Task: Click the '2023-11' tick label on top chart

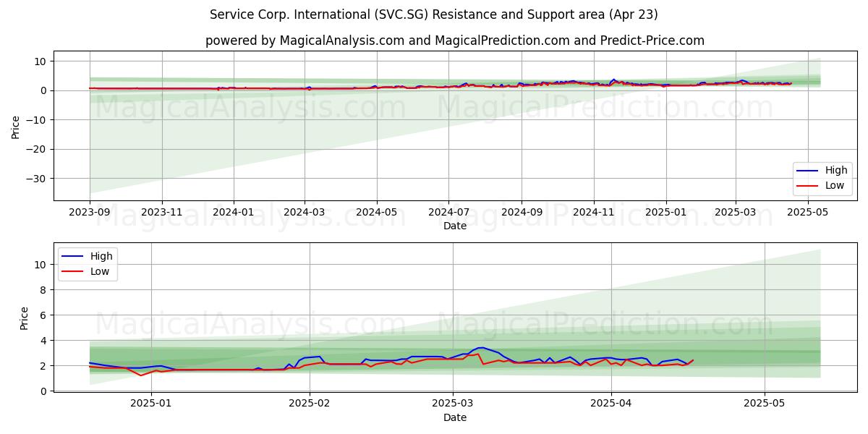Action: click(161, 213)
